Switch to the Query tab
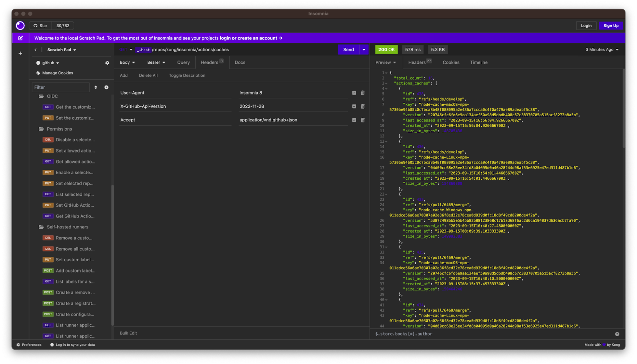The image size is (637, 364). (x=183, y=63)
